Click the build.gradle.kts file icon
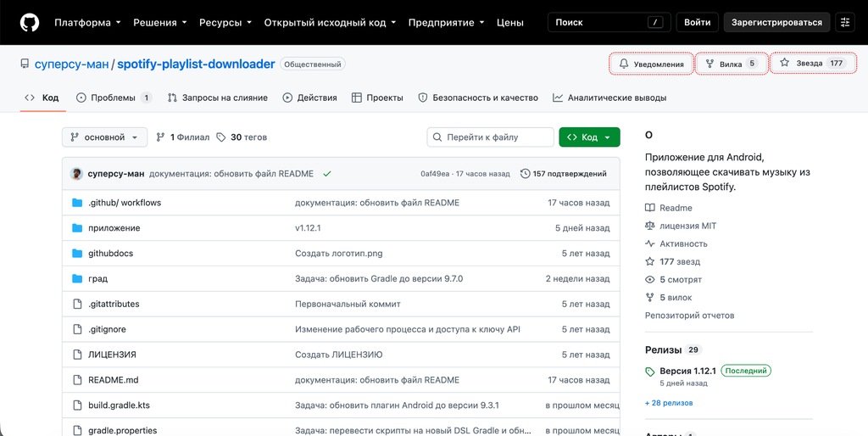This screenshot has width=868, height=436. point(77,405)
